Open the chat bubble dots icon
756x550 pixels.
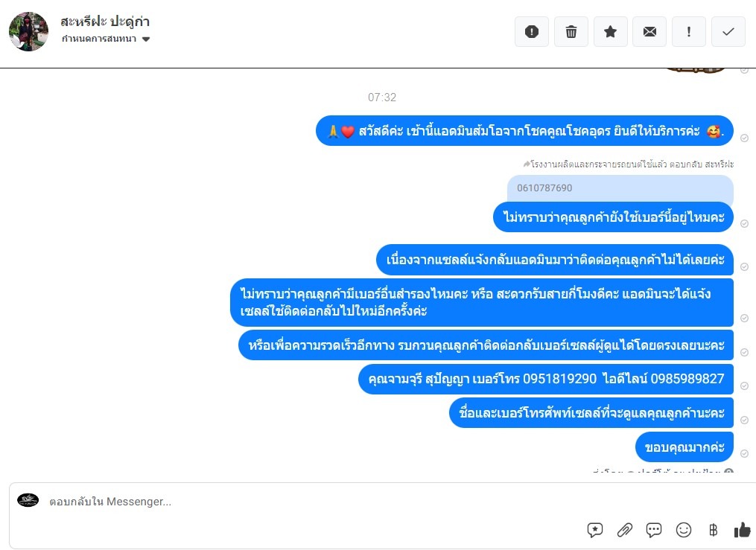click(654, 530)
